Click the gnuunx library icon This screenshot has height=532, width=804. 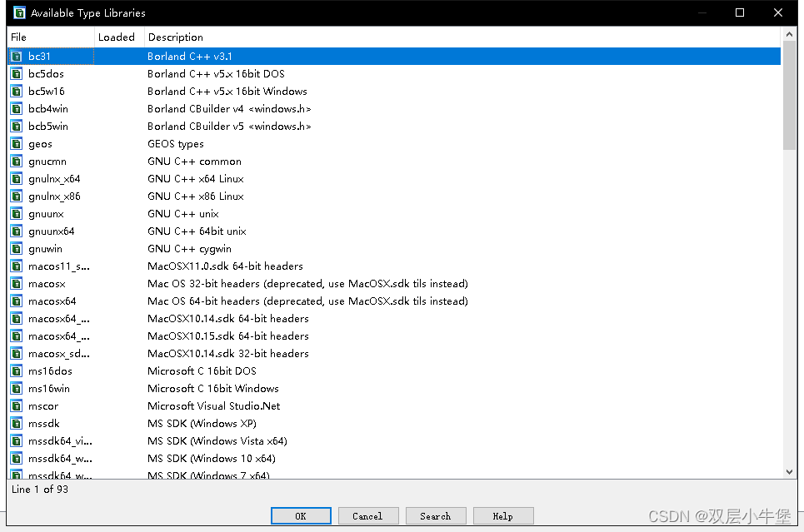point(17,214)
